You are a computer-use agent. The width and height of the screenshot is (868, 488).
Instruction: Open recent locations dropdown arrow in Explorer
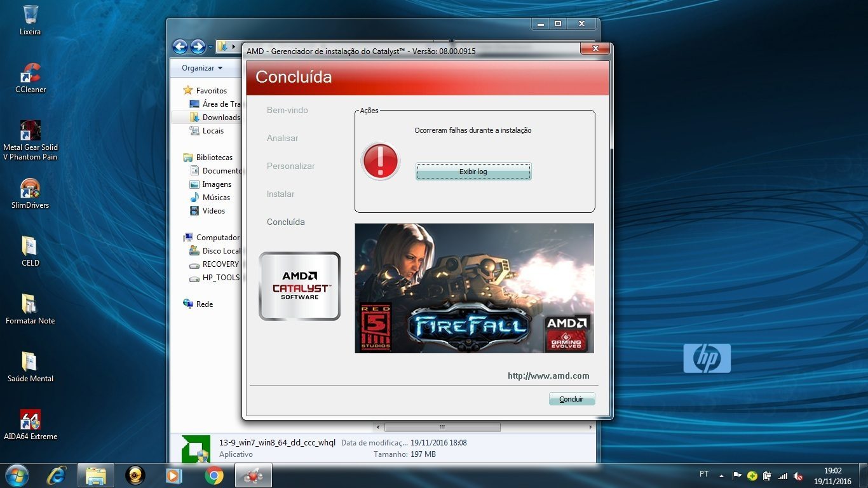210,47
